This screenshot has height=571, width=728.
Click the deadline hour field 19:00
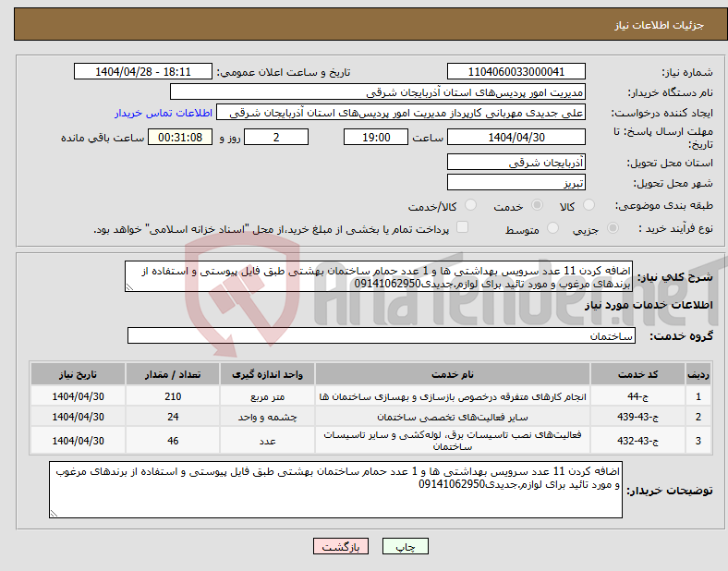376,137
